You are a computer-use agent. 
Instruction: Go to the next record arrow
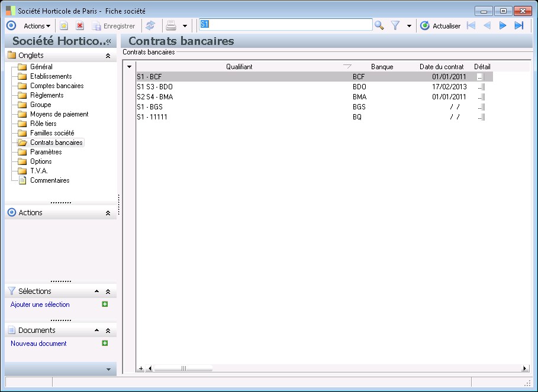[x=503, y=25]
